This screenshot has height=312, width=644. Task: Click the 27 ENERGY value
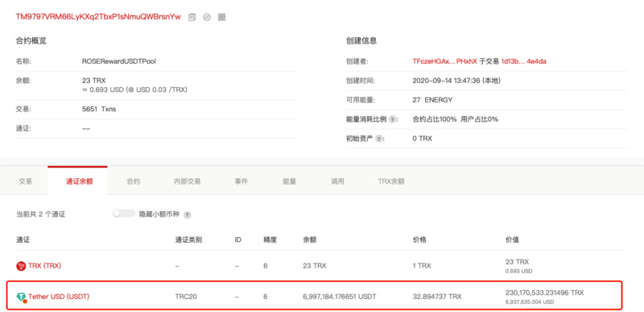click(x=432, y=100)
